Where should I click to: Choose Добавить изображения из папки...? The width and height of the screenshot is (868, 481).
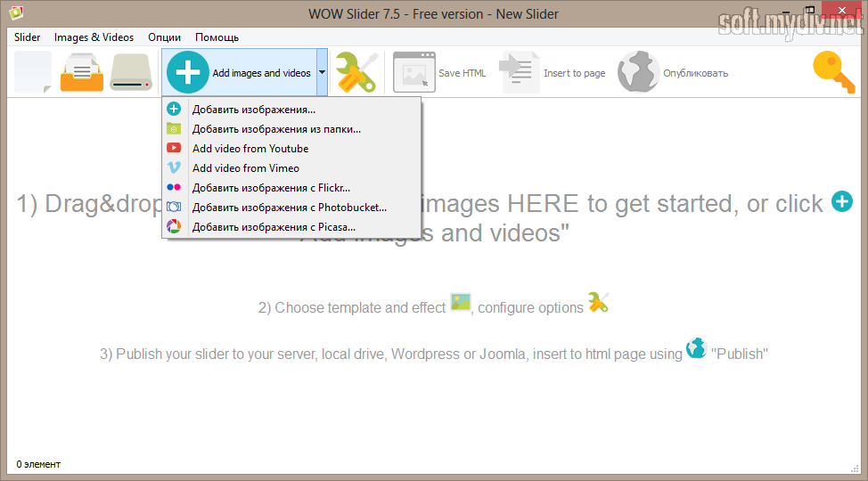click(x=276, y=129)
